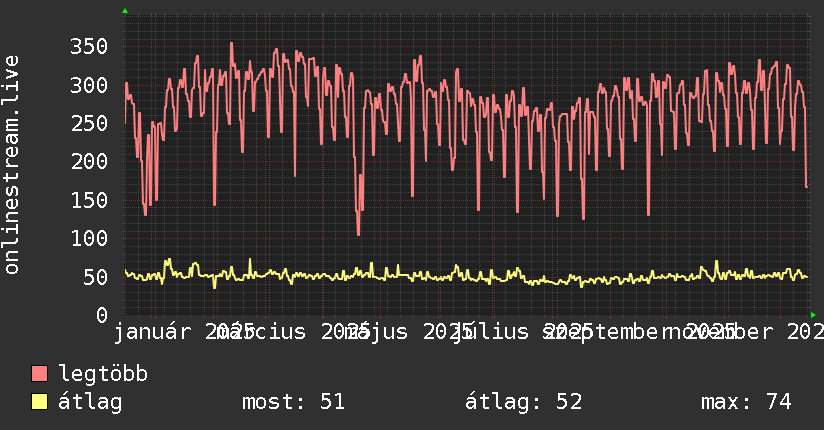824x430 pixels.
Task: Click the green arrow at x-axis end
Action: click(x=813, y=315)
